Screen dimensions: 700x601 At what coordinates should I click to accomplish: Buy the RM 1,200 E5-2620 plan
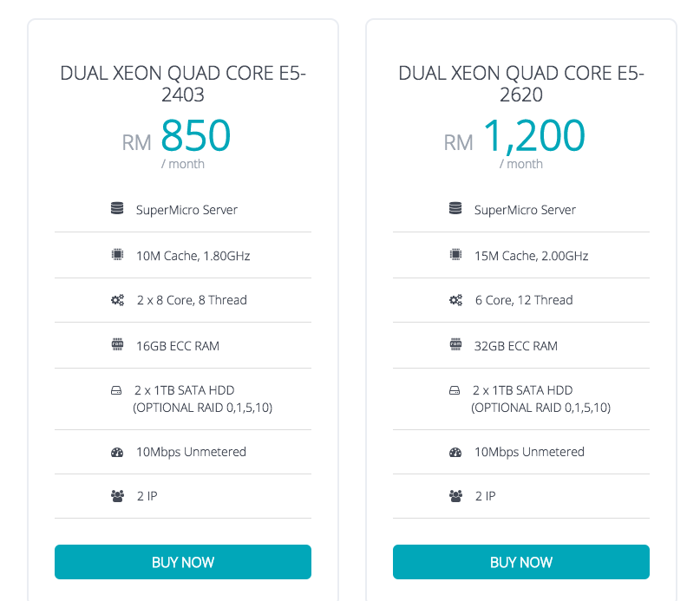[x=521, y=562]
